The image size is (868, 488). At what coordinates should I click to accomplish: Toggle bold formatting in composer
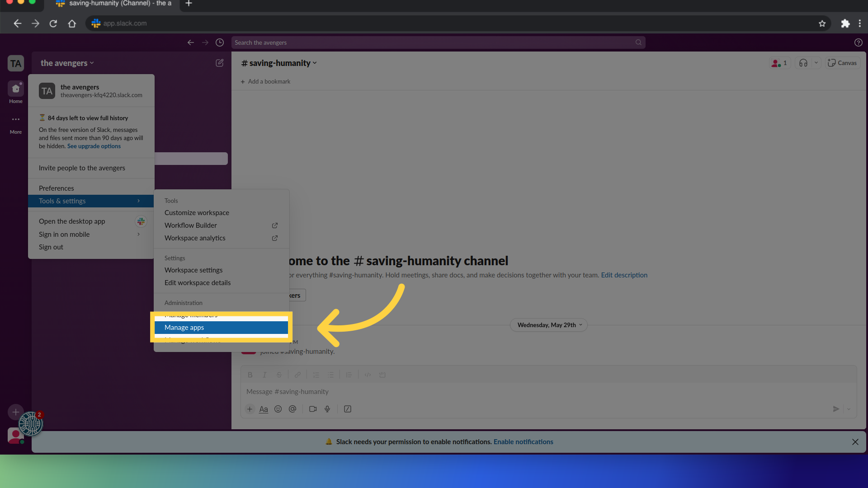250,375
